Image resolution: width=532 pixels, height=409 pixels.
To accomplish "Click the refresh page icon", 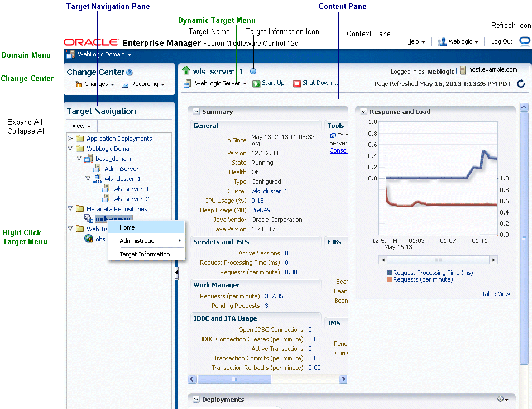I will 521,84.
